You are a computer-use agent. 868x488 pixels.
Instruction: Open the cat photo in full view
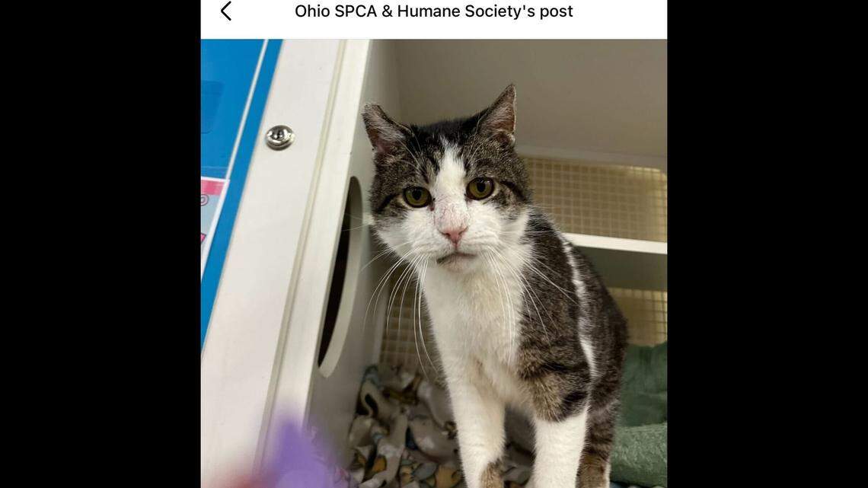(434, 263)
